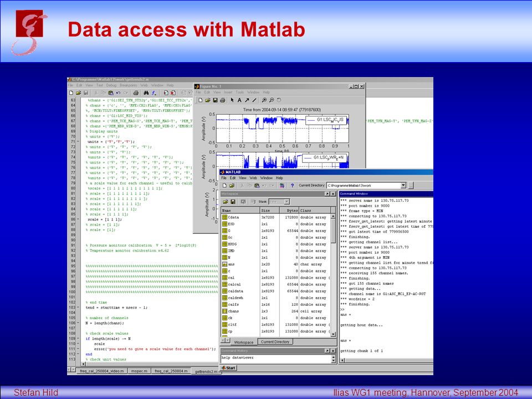Image resolution: width=532 pixels, height=399 pixels.
Task: Click MATLAB Start button
Action: 228,368
